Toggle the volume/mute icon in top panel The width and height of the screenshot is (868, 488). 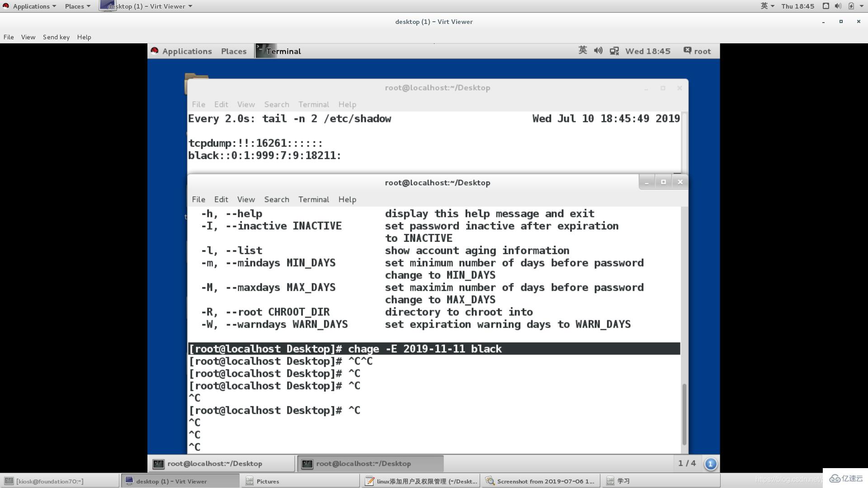[599, 51]
